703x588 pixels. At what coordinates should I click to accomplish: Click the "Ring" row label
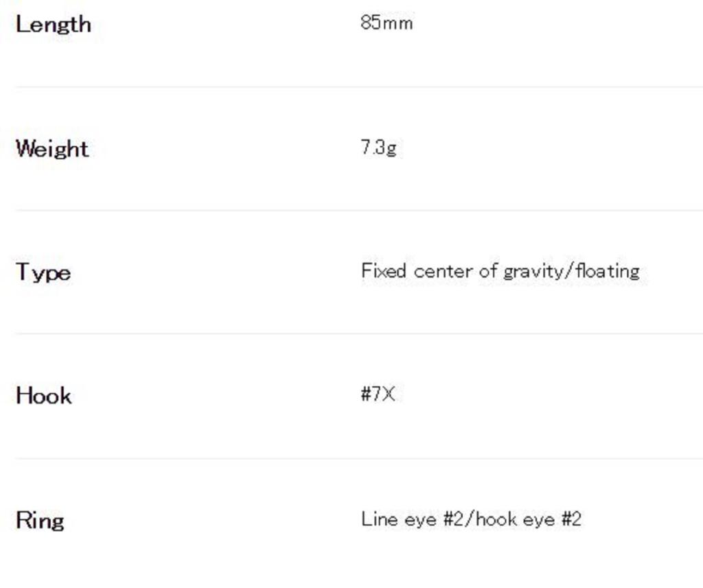click(40, 519)
